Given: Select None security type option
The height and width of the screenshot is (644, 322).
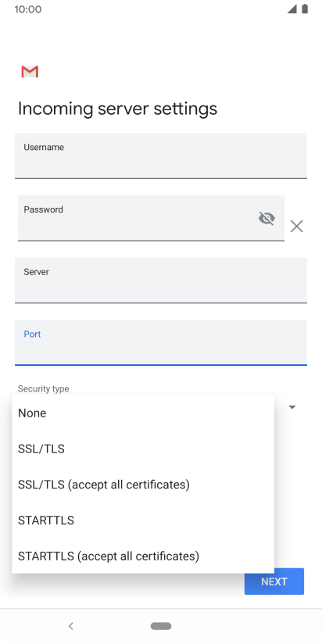Looking at the screenshot, I should [143, 413].
